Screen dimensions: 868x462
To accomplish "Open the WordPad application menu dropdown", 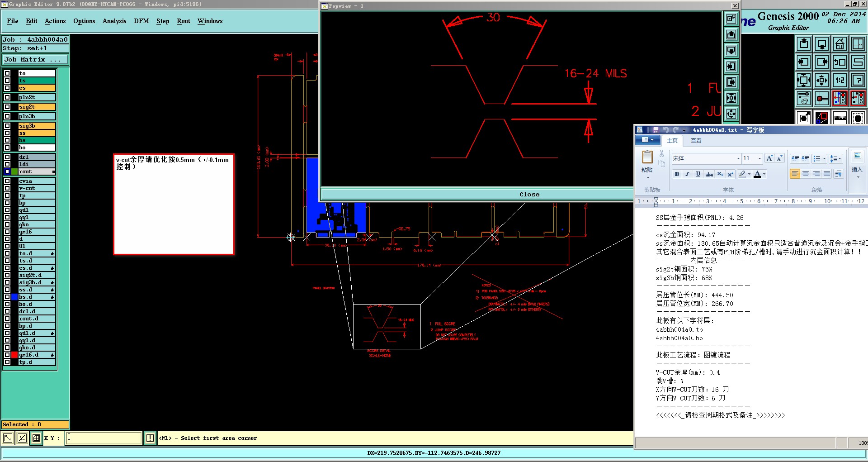I will [x=648, y=140].
